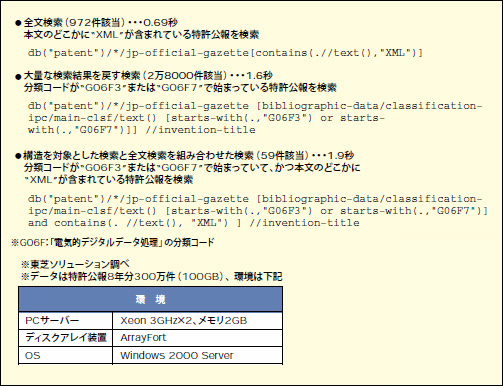
Task: Click the query containing contains(.//text(),"XML")]
Action: pos(225,53)
